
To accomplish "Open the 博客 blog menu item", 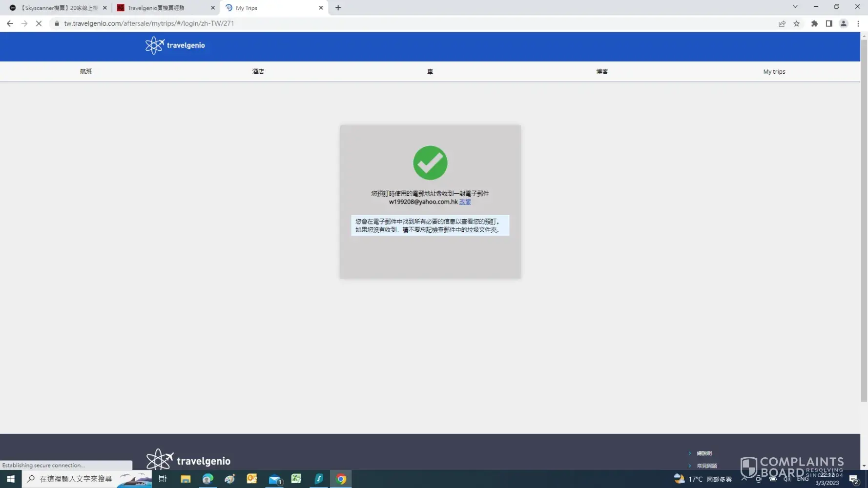I will tap(602, 72).
